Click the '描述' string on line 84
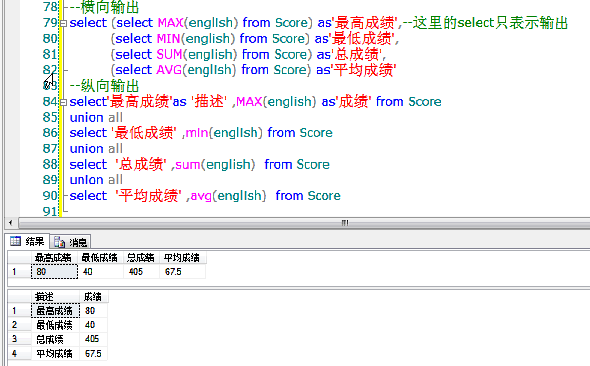 (x=209, y=102)
